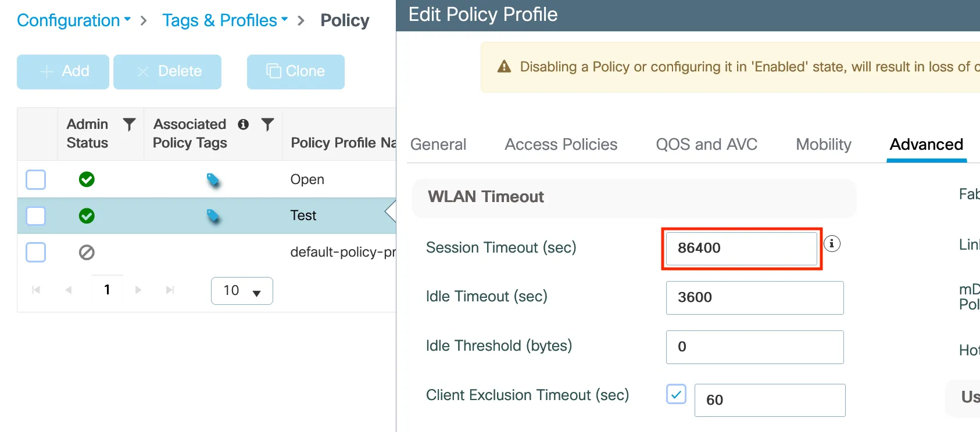Click the green enabled status icon for Open
The width and height of the screenshot is (980, 432).
[87, 179]
